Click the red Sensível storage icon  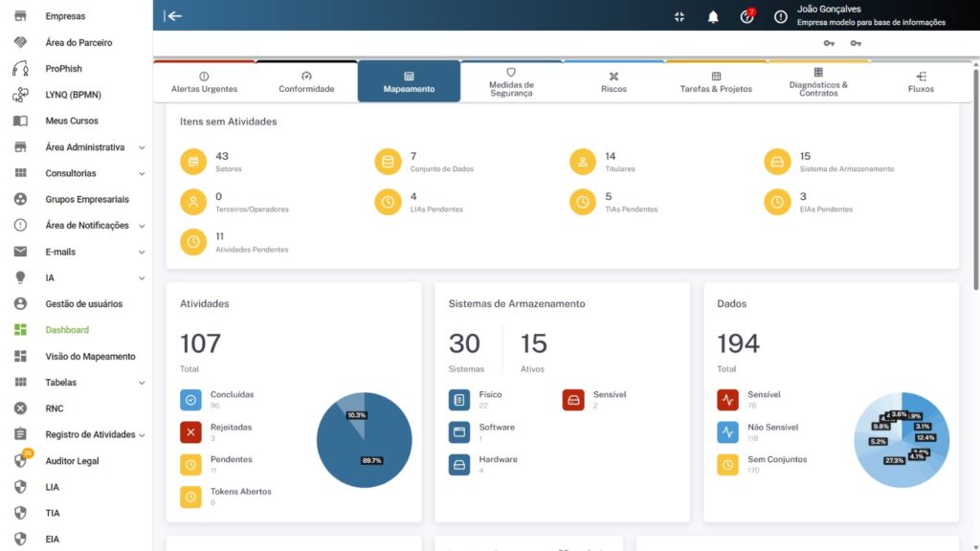(x=573, y=400)
